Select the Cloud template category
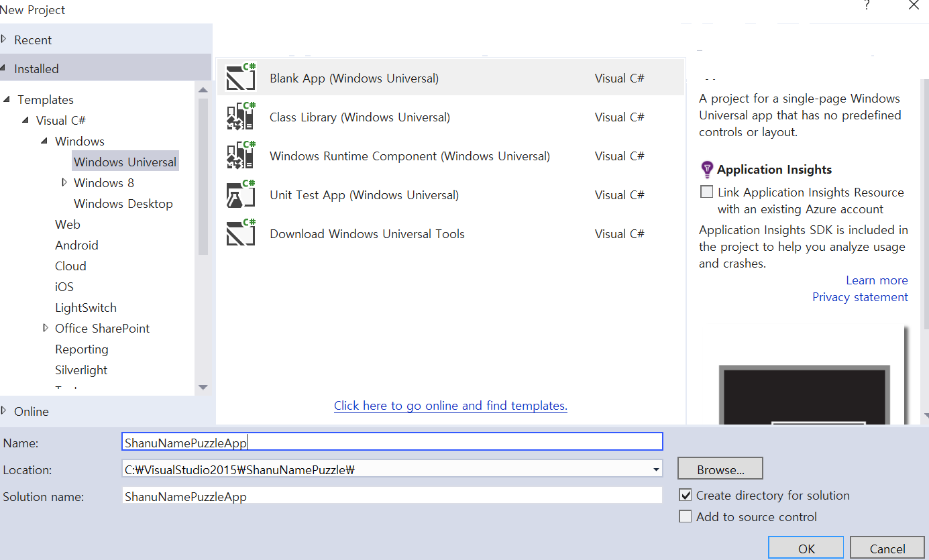This screenshot has height=560, width=929. tap(70, 266)
